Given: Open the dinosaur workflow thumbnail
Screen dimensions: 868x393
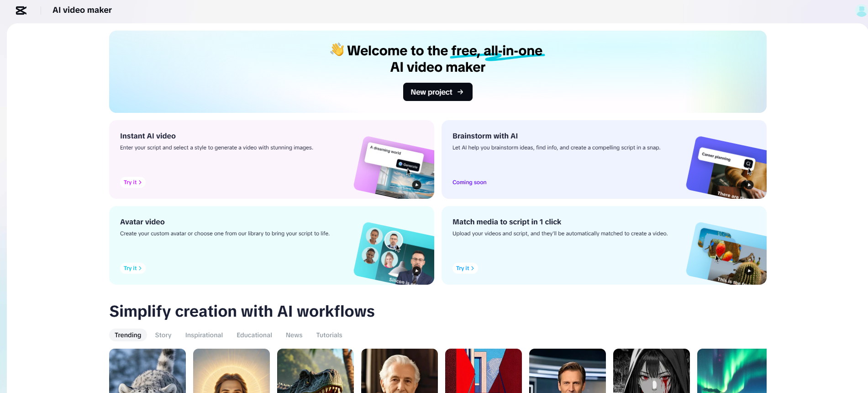Looking at the screenshot, I should 316,371.
